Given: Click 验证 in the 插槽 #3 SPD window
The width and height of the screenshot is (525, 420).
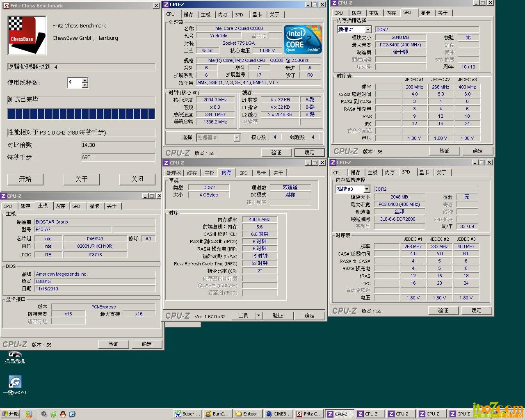Looking at the screenshot, I should point(443,310).
